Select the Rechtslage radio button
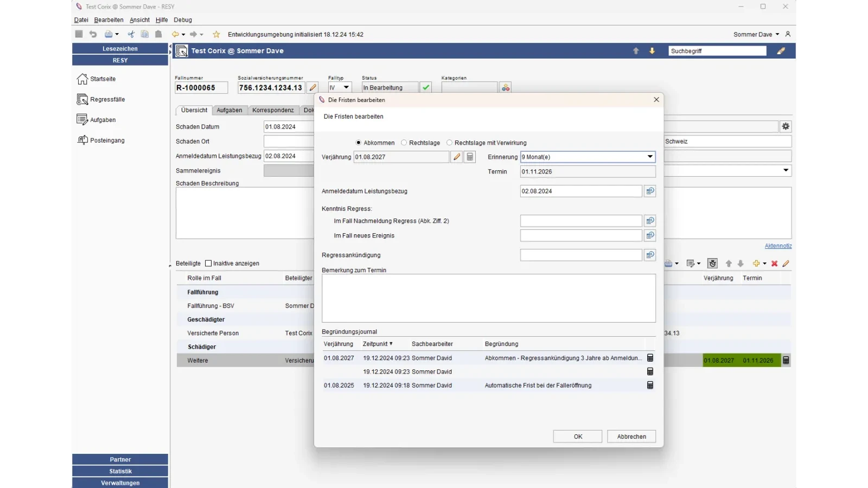The width and height of the screenshot is (868, 488). click(404, 143)
